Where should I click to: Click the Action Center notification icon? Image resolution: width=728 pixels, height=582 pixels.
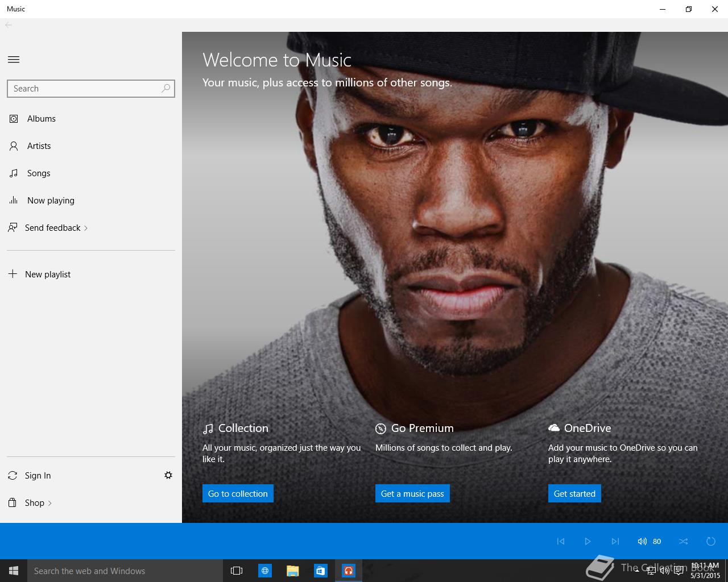pos(679,571)
